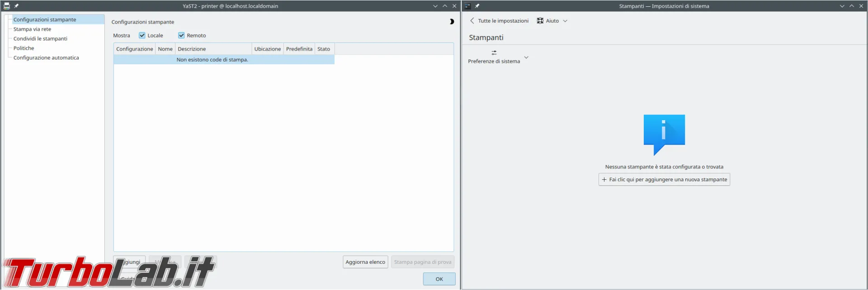Sort by the Stato column header
The height and width of the screenshot is (290, 868).
(324, 49)
